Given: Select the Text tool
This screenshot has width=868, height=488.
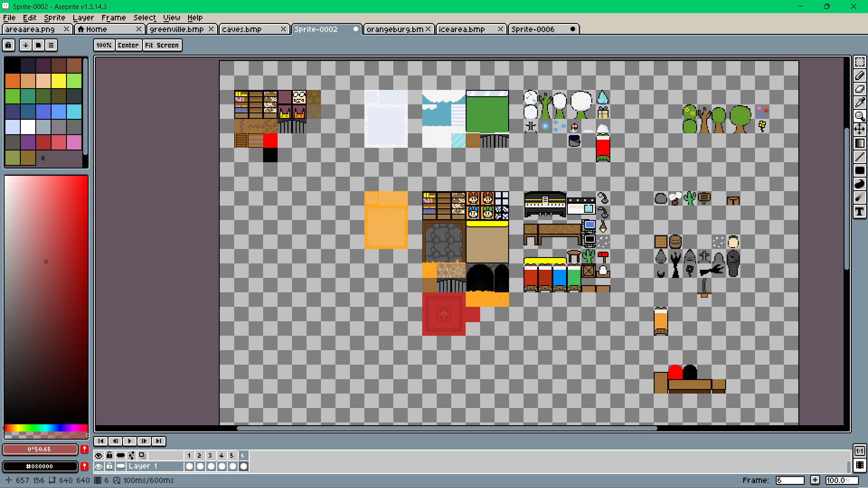Looking at the screenshot, I should (x=859, y=211).
